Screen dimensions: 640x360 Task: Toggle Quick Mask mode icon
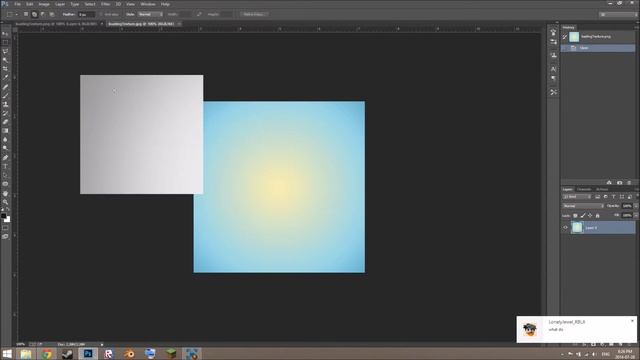(x=5, y=228)
